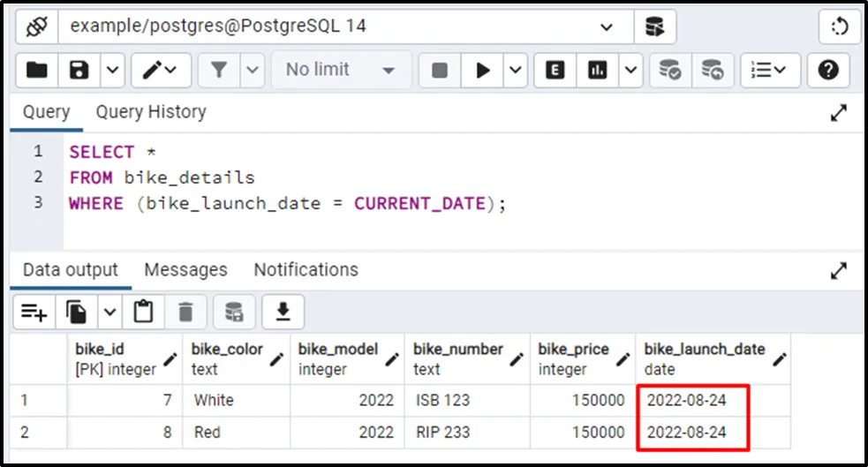Image resolution: width=868 pixels, height=467 pixels.
Task: Click the connection status icon
Action: [36, 26]
